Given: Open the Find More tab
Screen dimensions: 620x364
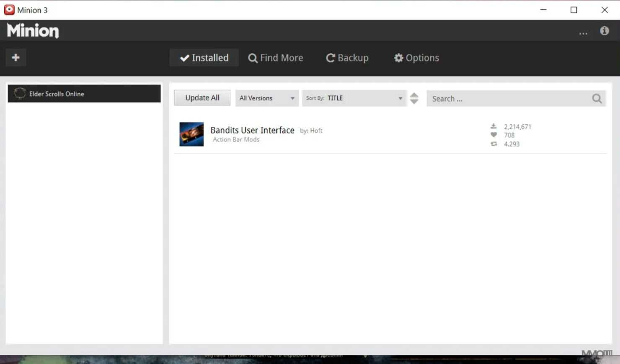Looking at the screenshot, I should (x=275, y=58).
